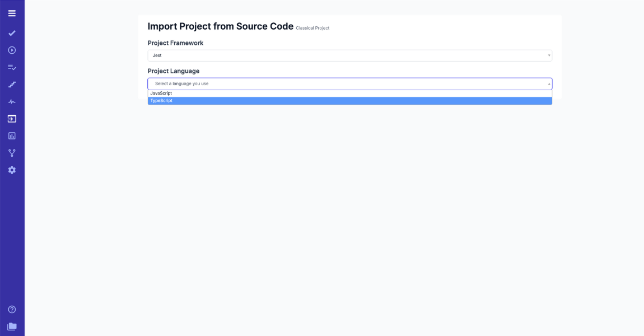This screenshot has height=336, width=644.
Task: Select the steps progress icon in sidebar
Action: point(12,84)
